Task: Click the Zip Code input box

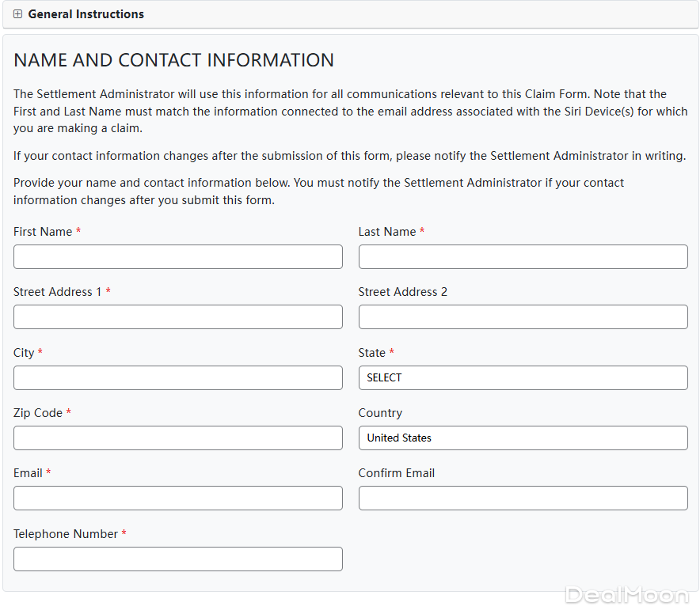Action: 178,438
